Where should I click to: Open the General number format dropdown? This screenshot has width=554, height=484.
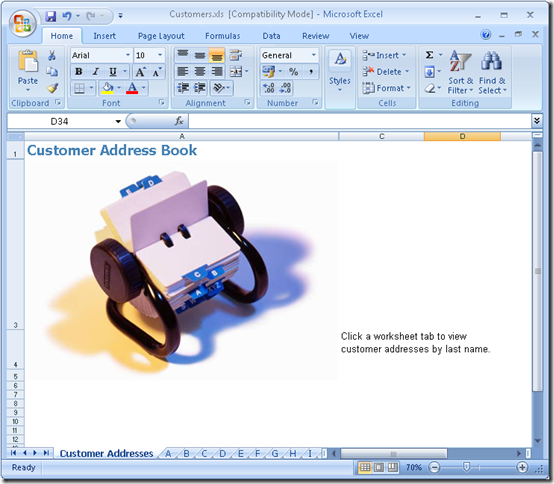coord(313,55)
